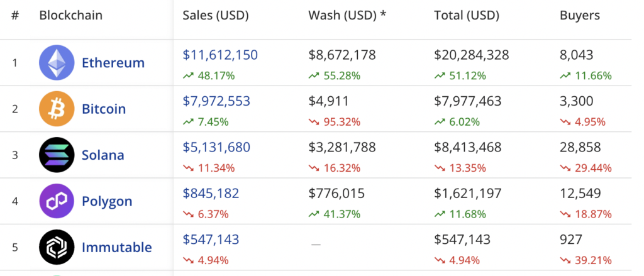Screen dimensions: 644x276
Task: Click the Bitcoin logo icon
Action: (57, 109)
